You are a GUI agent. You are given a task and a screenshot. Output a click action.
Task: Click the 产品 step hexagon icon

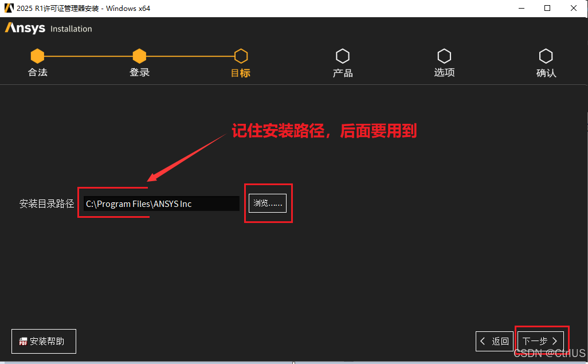point(343,56)
